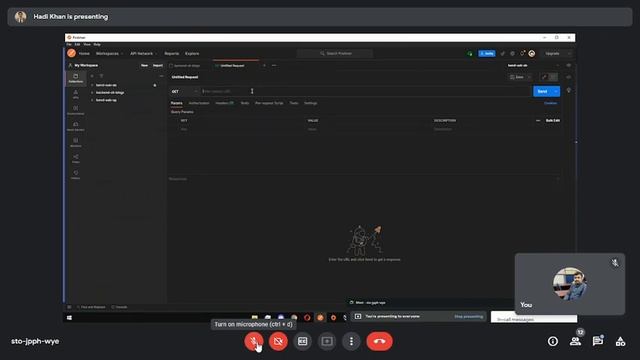640x360 pixels.
Task: Click the Postman logo icon in header
Action: pyautogui.click(x=71, y=53)
